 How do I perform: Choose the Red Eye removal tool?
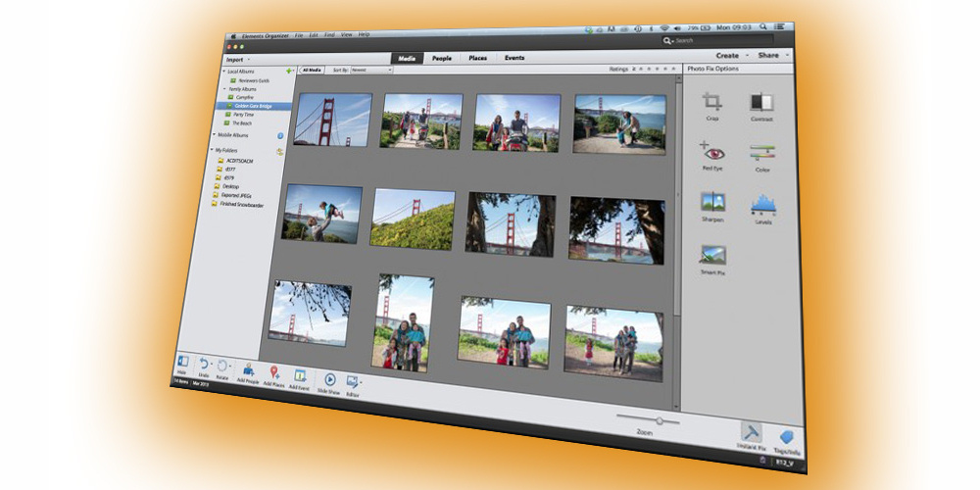point(712,152)
